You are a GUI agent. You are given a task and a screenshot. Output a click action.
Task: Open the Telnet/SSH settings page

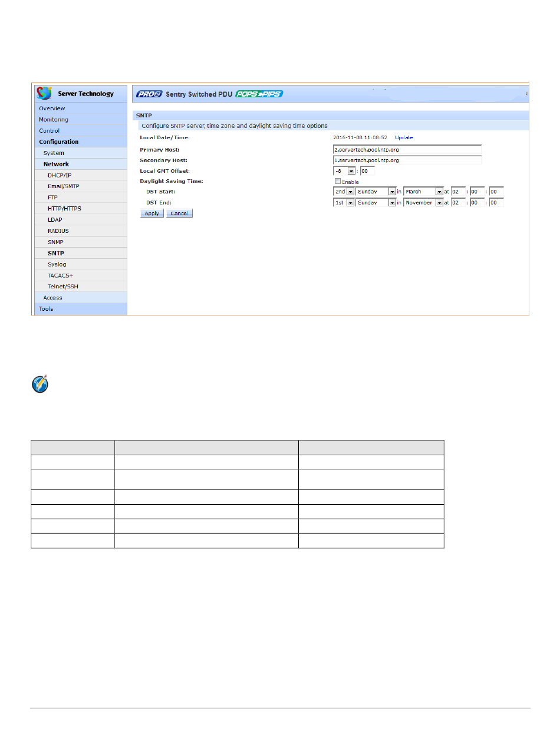pos(62,287)
